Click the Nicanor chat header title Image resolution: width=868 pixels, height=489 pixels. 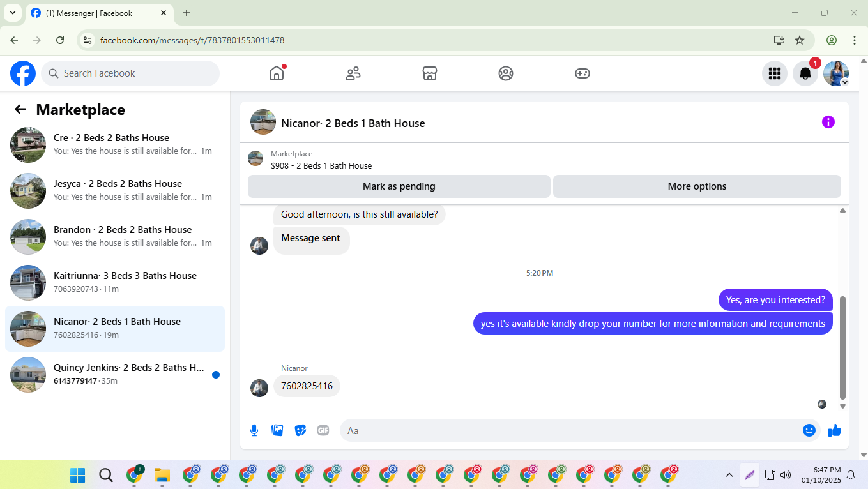click(353, 123)
